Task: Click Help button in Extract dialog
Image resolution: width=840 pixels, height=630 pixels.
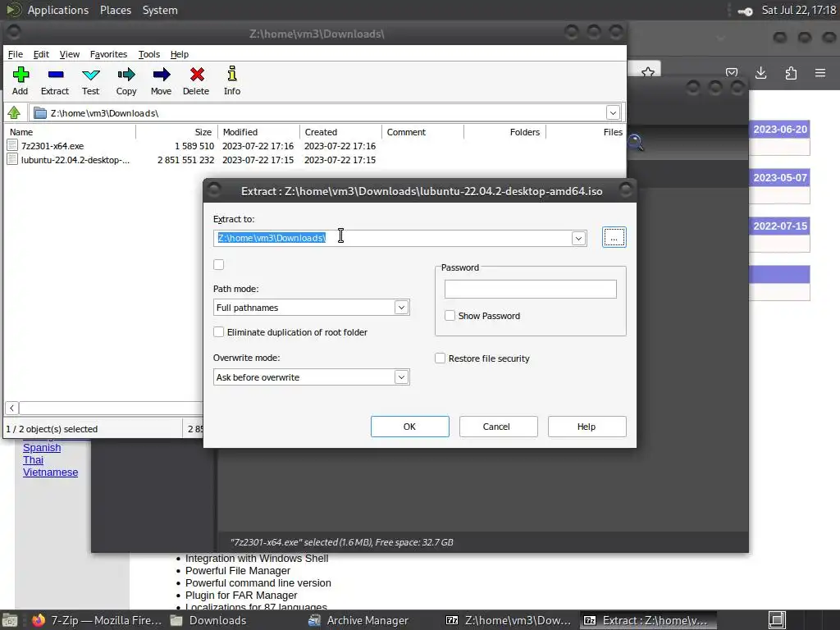Action: [587, 427]
